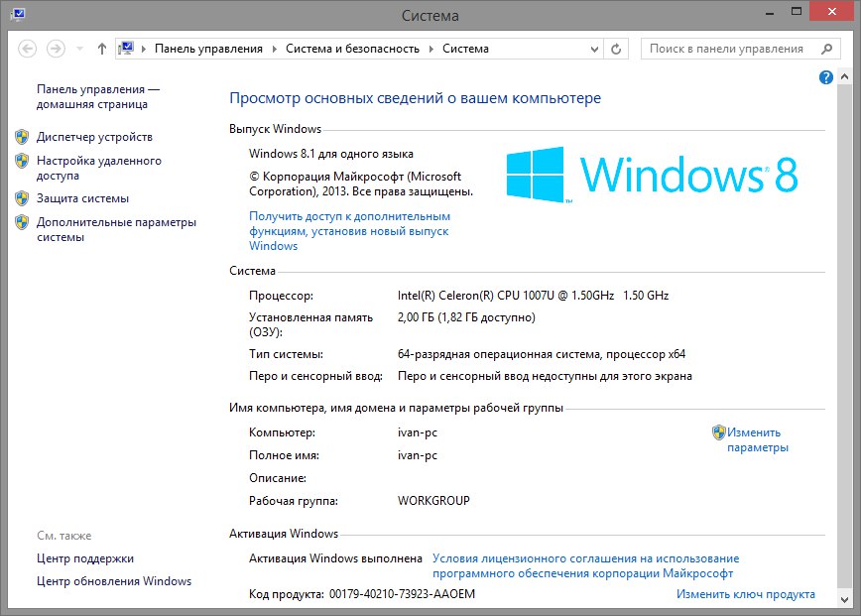Screen dimensions: 861x616
Task: Open Защита системы link
Action: pos(83,198)
